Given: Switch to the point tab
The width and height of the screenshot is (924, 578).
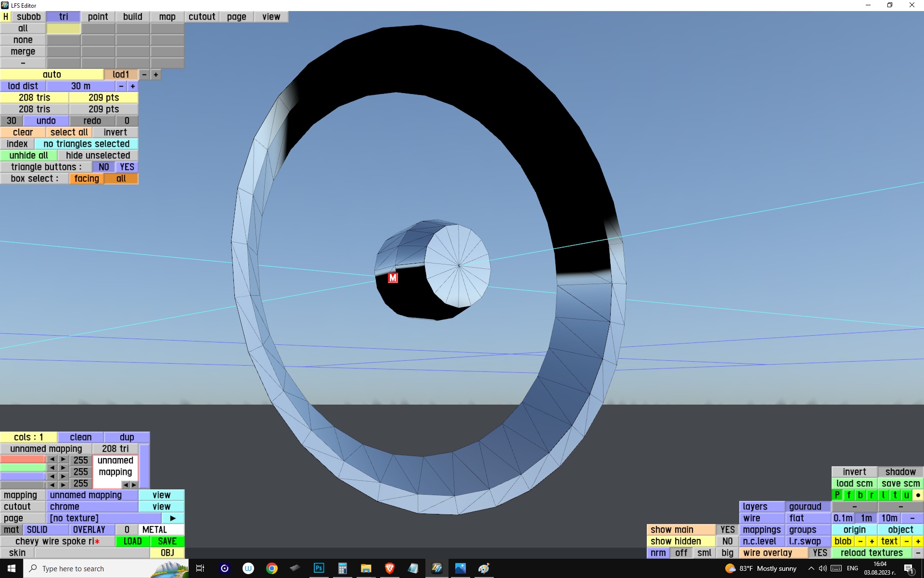Looking at the screenshot, I should (98, 16).
